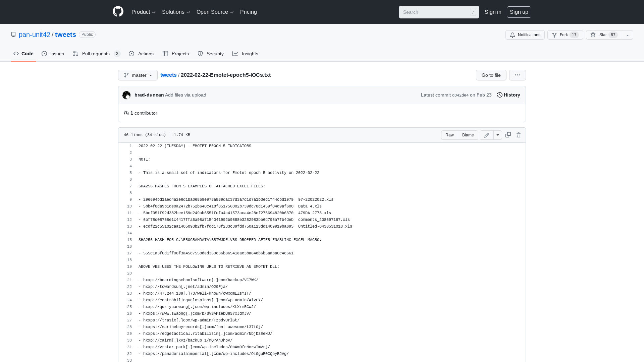644x362 pixels.
Task: Open commit d042de4
Action: [460, 95]
